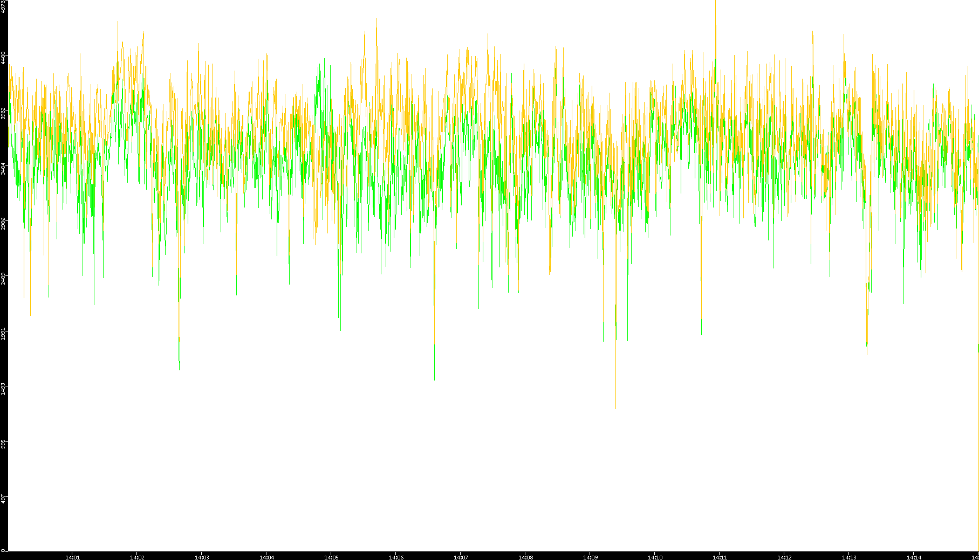
Task: Click the 14:03 time axis label
Action: click(x=202, y=557)
